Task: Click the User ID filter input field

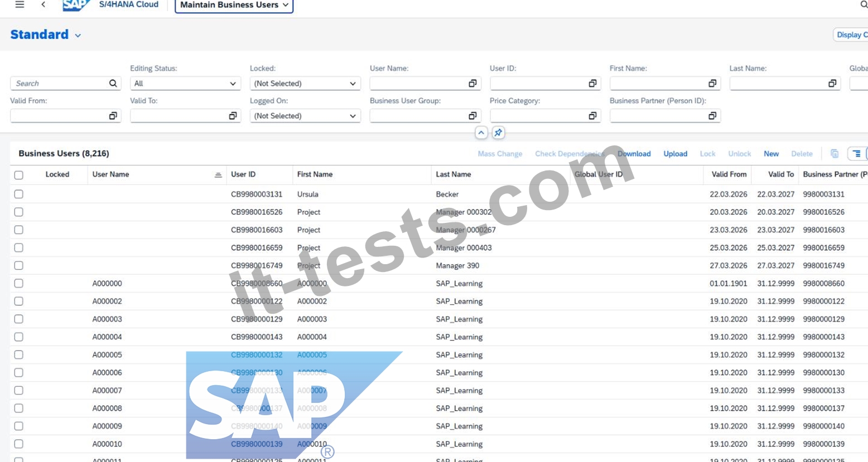Action: click(538, 84)
